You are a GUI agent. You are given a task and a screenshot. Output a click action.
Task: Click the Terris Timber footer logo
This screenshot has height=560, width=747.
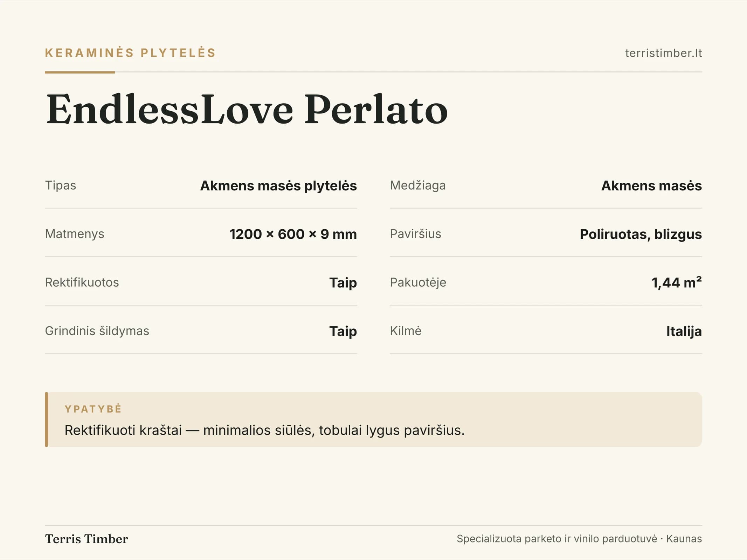point(87,539)
